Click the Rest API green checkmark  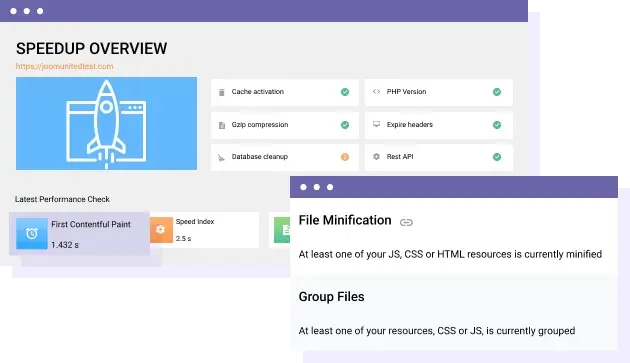pos(497,157)
